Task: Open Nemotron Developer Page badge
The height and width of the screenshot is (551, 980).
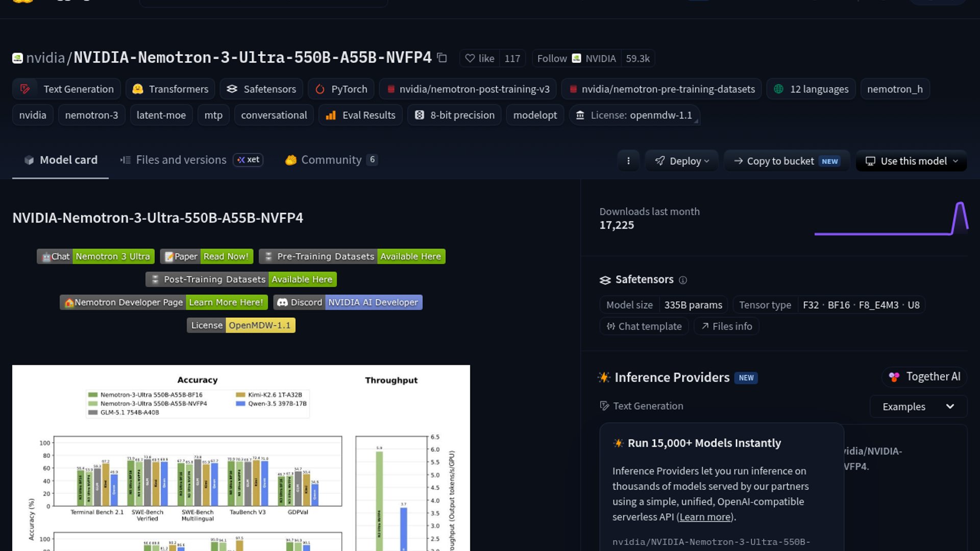Action: 163,303
